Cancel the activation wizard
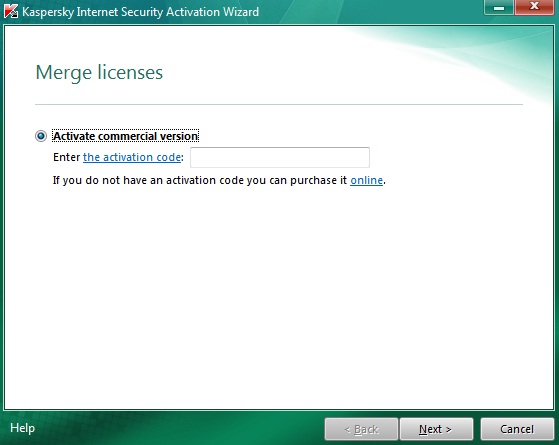This screenshot has height=445, width=559. [x=517, y=429]
